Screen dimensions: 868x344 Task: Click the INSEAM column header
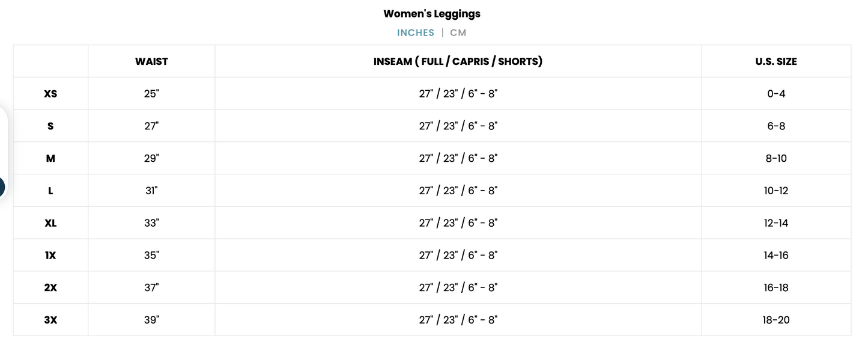[458, 61]
